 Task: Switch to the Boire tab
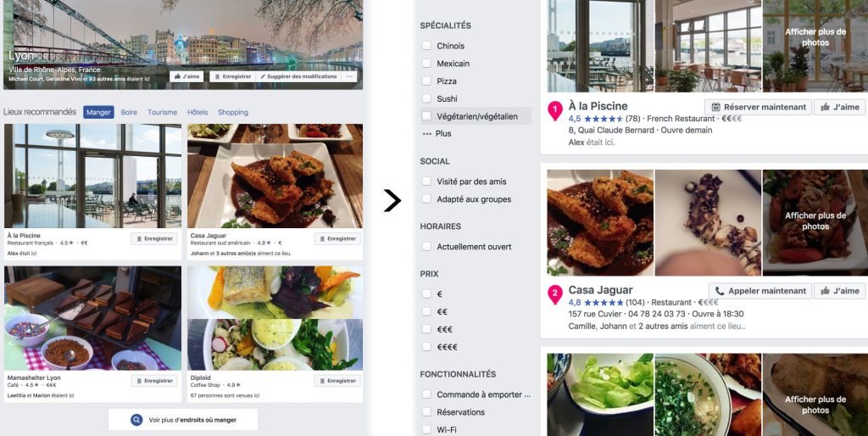pyautogui.click(x=129, y=112)
